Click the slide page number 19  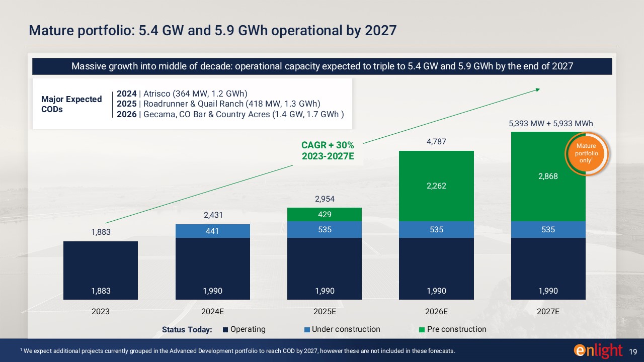(634, 350)
